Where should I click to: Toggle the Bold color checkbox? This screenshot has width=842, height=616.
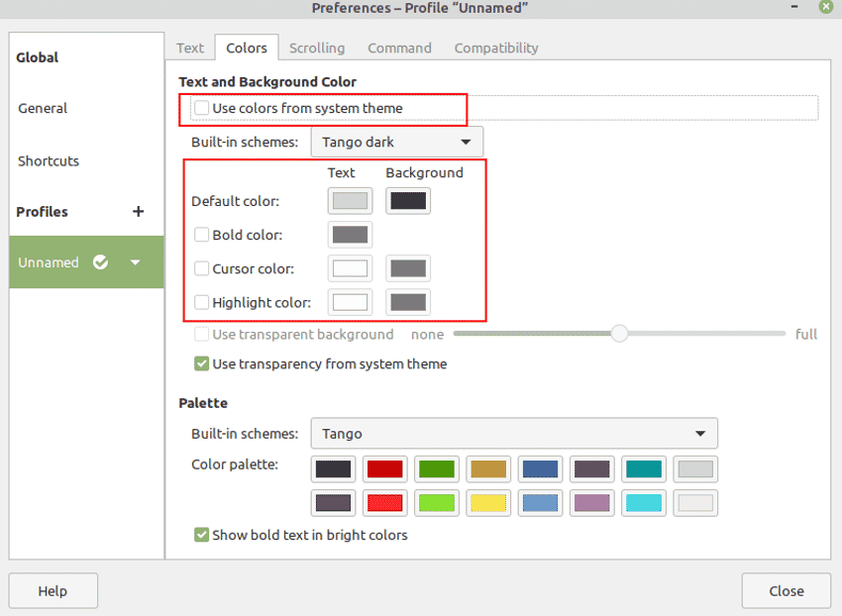(x=201, y=235)
